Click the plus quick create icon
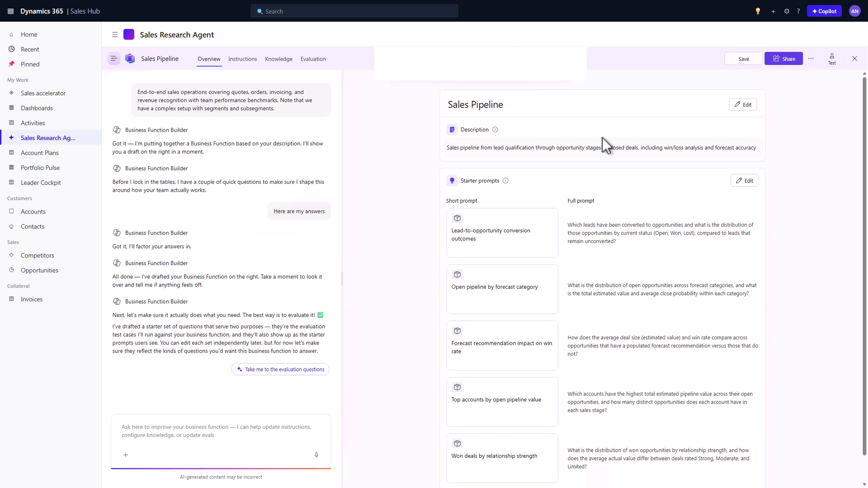Screen dimensions: 868x488 [773, 11]
